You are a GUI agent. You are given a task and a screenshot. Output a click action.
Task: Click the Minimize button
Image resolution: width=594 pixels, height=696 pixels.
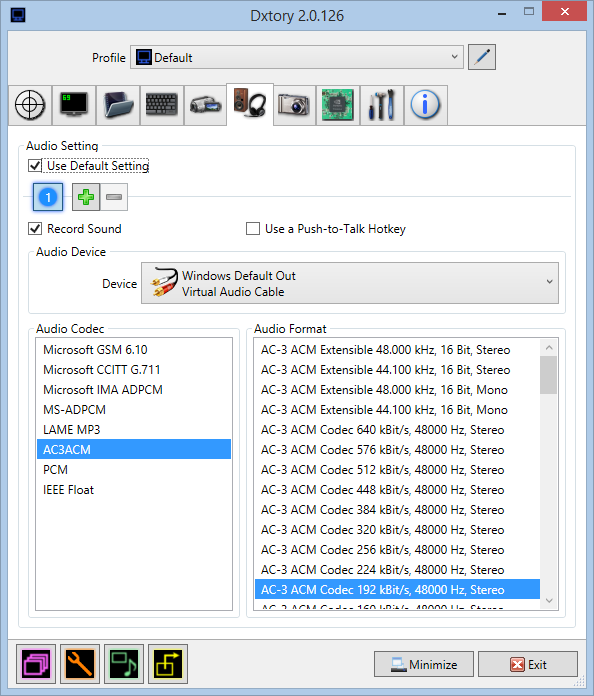424,664
